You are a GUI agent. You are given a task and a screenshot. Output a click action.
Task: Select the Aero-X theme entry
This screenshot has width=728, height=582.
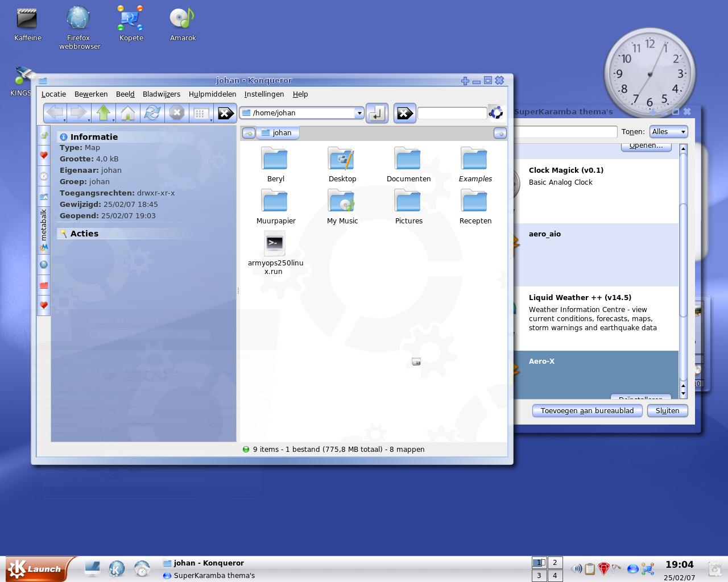[595, 375]
